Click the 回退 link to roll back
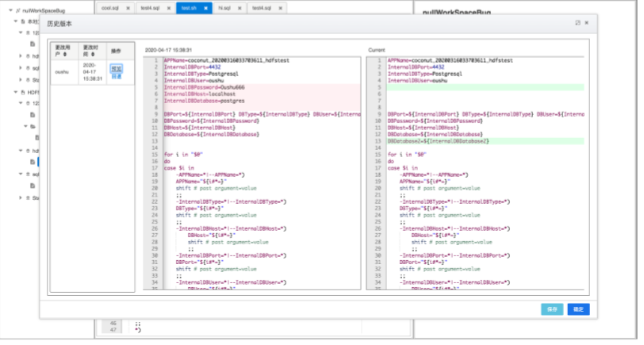This screenshot has height=345, width=644. click(116, 76)
